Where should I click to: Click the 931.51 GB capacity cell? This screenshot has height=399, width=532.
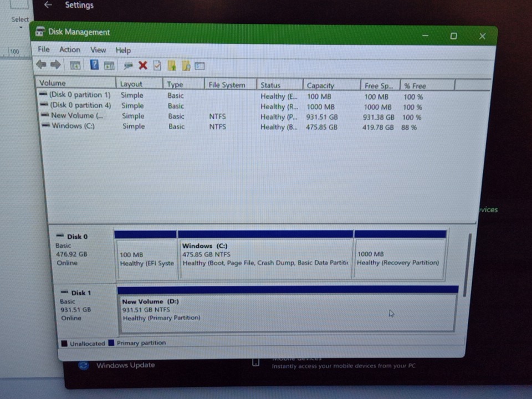tap(321, 117)
